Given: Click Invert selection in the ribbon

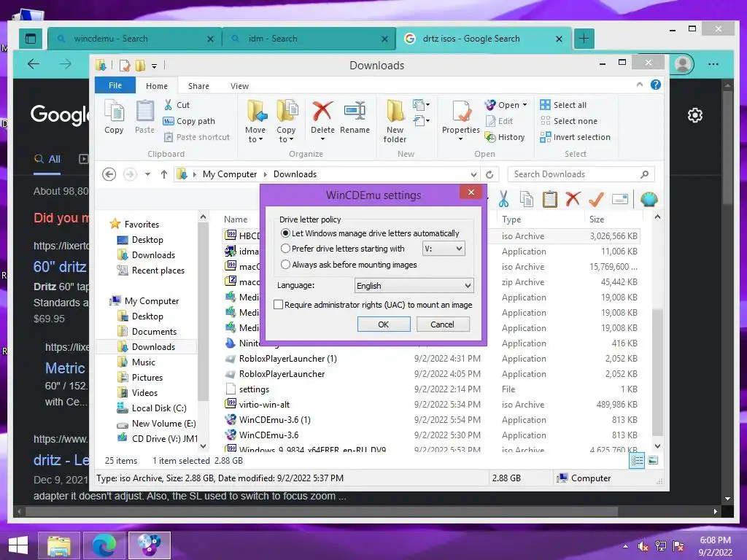Looking at the screenshot, I should pos(575,137).
